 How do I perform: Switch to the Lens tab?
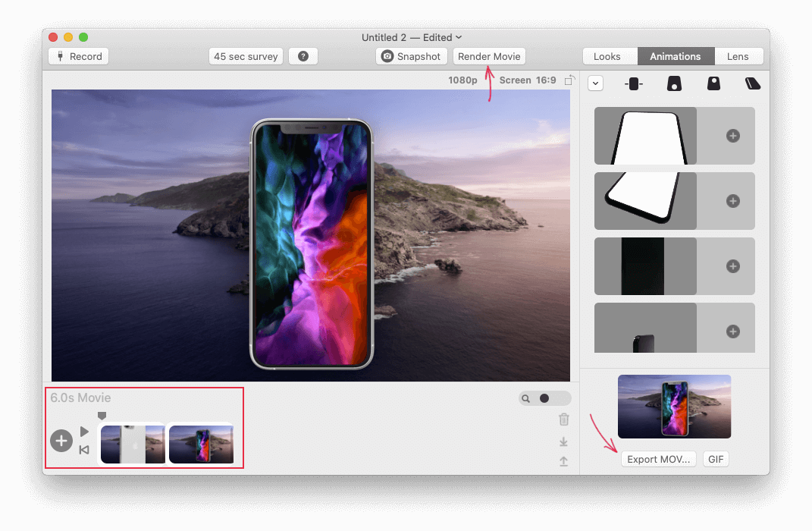click(x=738, y=56)
